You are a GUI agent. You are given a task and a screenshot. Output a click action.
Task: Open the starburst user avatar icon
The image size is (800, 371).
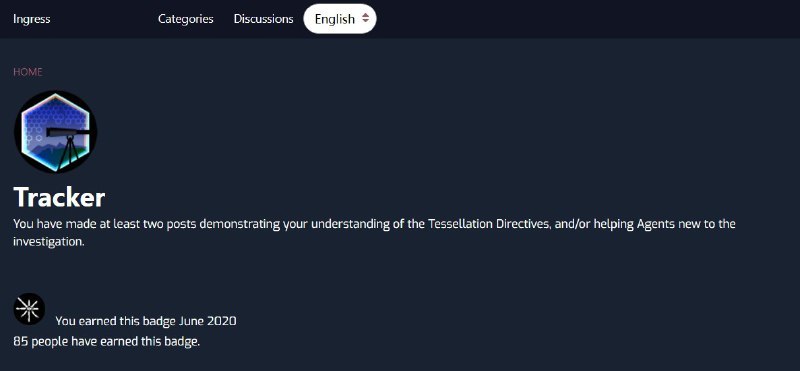tap(29, 309)
